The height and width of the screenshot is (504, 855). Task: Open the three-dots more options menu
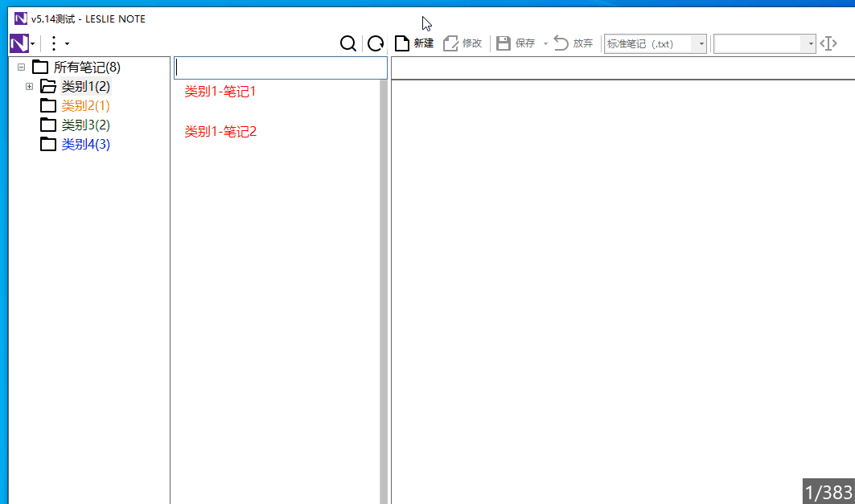point(53,43)
